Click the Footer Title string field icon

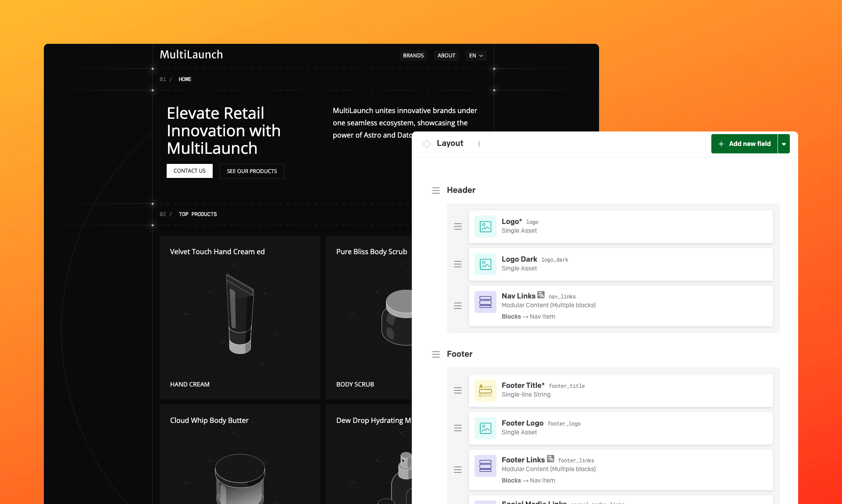(485, 390)
